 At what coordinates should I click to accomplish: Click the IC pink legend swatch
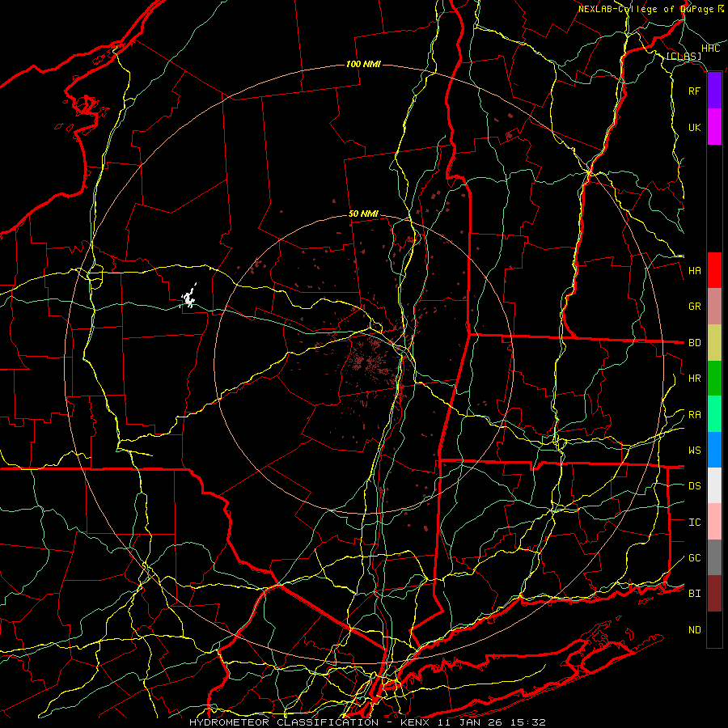[714, 522]
